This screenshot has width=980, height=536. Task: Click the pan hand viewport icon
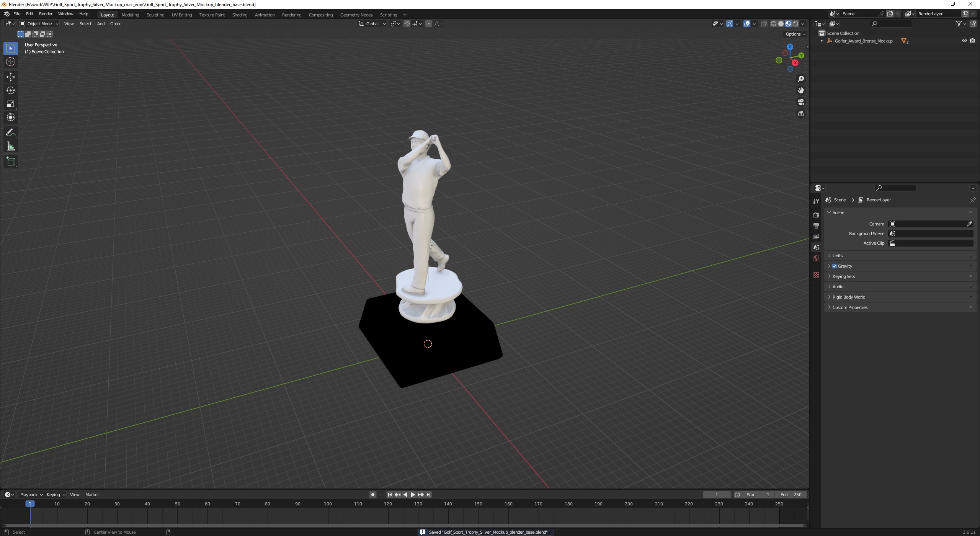[x=800, y=90]
